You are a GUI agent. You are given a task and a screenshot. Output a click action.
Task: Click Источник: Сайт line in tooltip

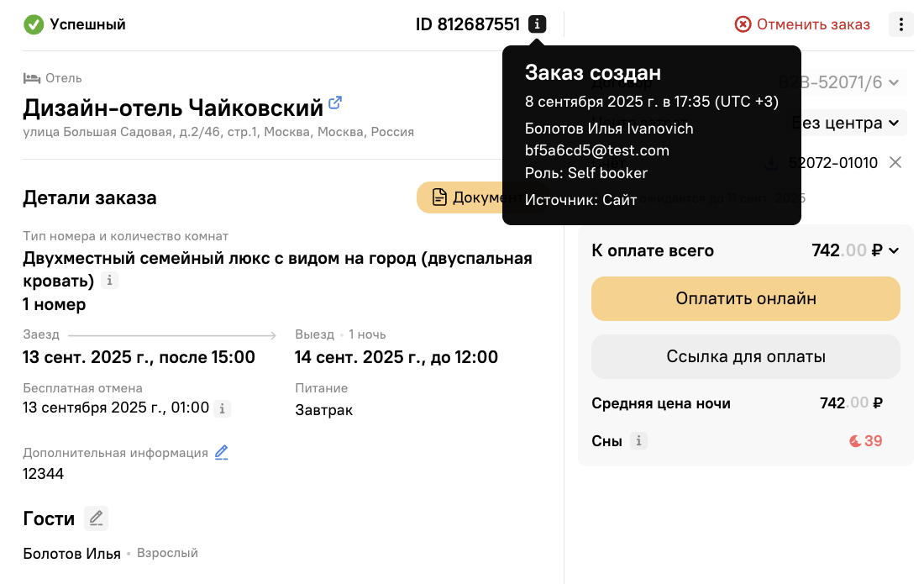click(580, 200)
